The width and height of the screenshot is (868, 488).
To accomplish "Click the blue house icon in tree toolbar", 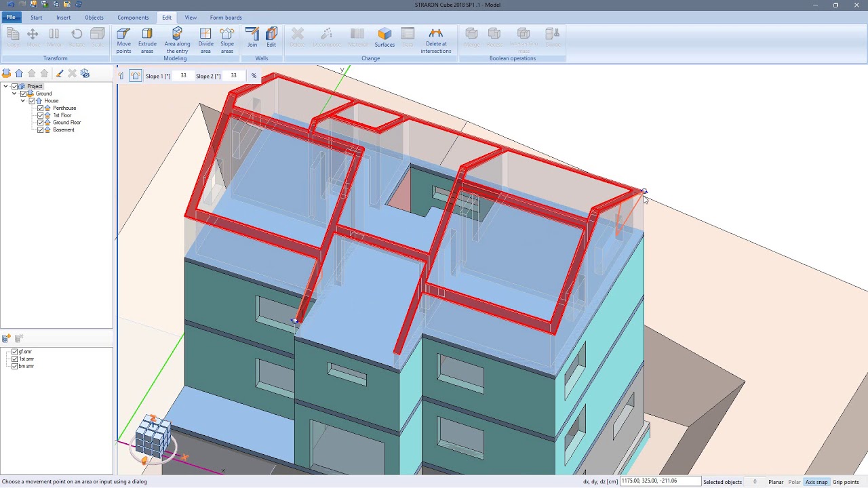I will point(19,73).
